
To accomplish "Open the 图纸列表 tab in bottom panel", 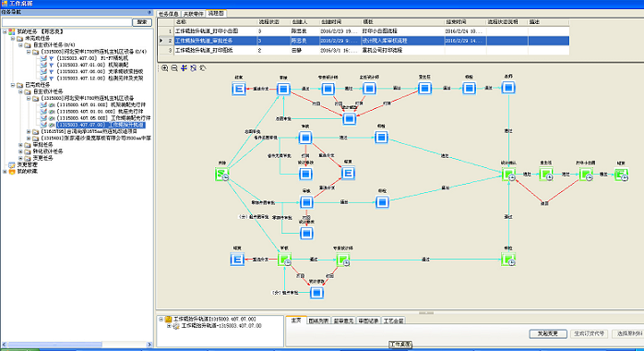I will tap(318, 321).
